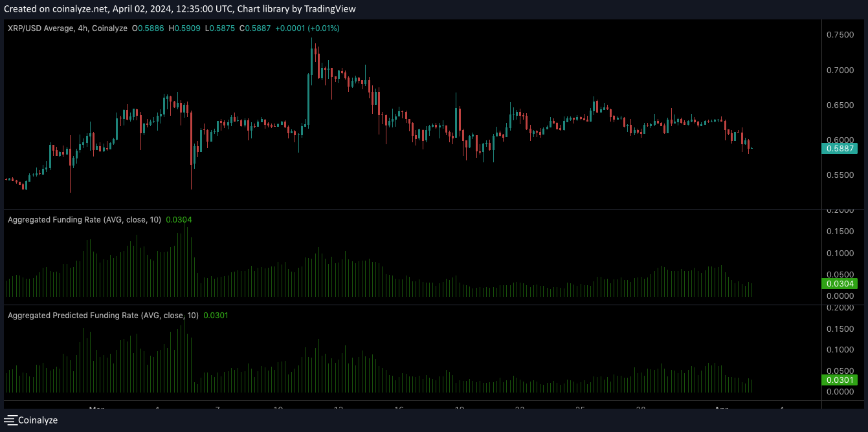The width and height of the screenshot is (868, 432).
Task: Click the 0.5887 current price label
Action: [839, 149]
